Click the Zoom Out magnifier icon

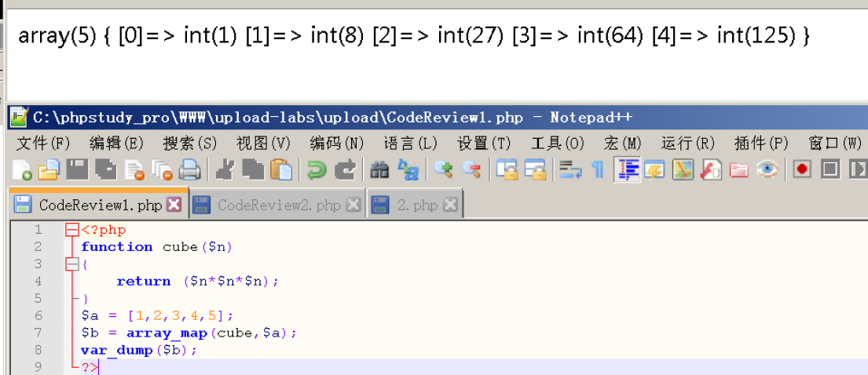[472, 169]
